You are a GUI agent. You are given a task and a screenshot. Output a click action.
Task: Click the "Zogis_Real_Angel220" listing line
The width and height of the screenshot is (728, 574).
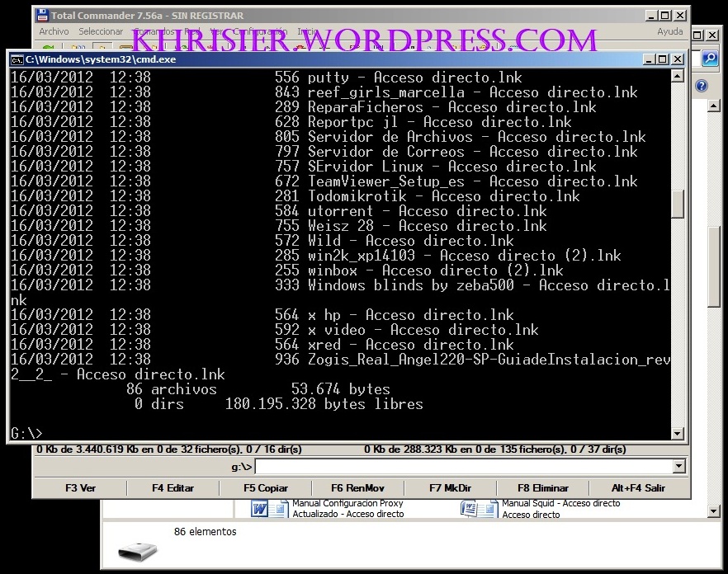click(340, 366)
